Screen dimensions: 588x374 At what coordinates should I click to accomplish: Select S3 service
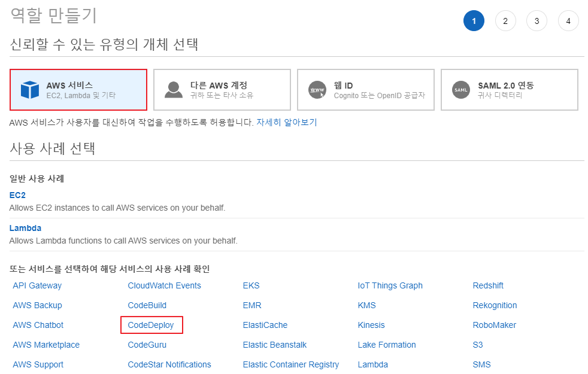(x=478, y=345)
